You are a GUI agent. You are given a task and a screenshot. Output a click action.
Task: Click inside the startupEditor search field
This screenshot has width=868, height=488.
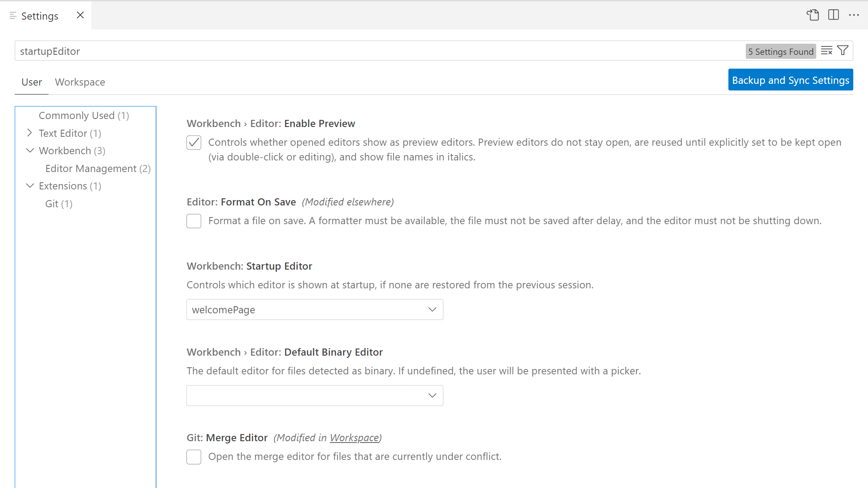pyautogui.click(x=223, y=51)
